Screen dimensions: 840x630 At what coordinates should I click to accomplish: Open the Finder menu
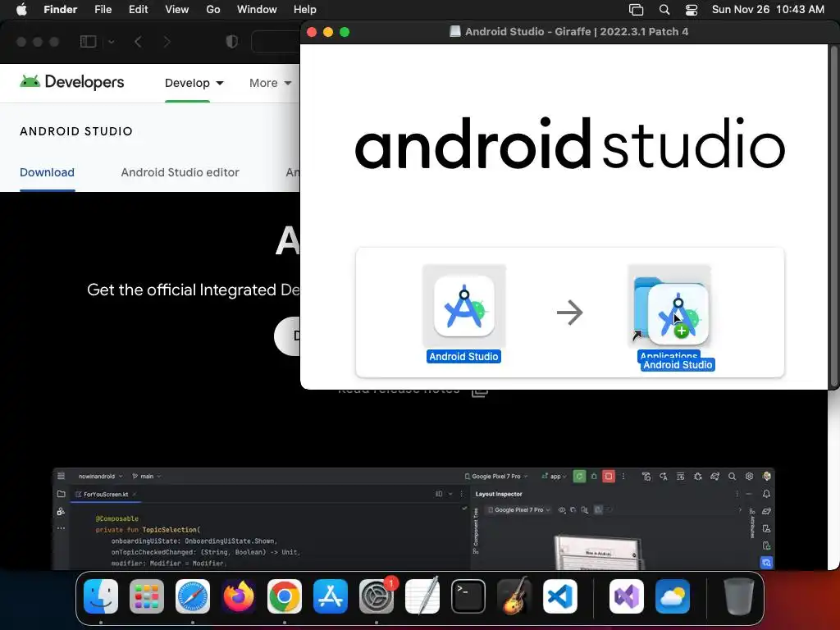click(61, 10)
